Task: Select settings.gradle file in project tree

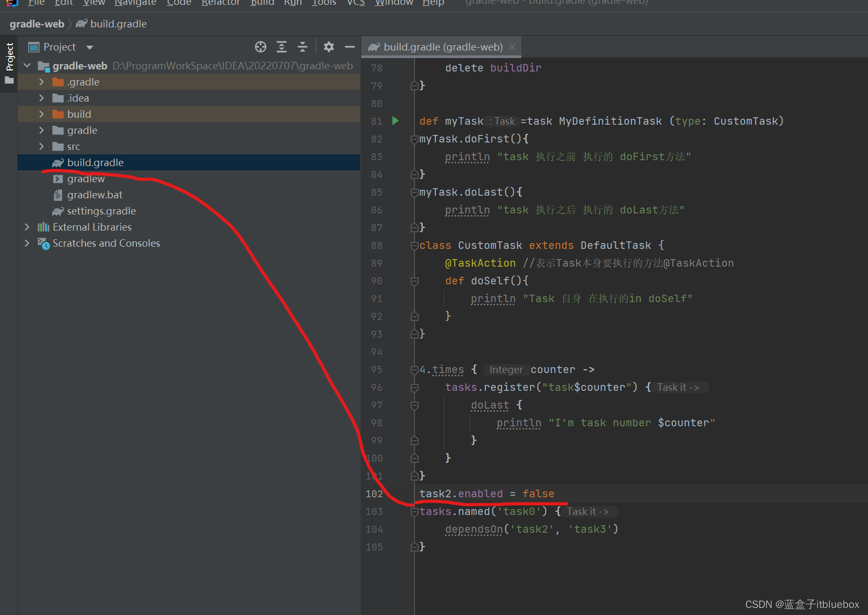Action: click(x=189, y=211)
